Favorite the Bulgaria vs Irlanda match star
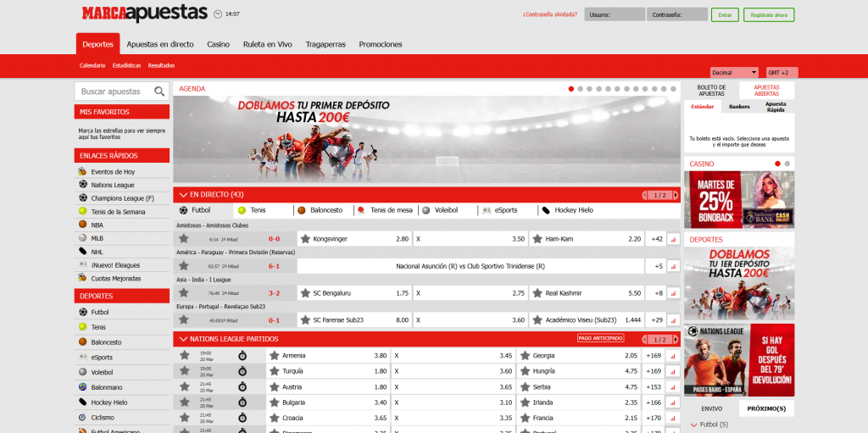Screen dimensions: 868x433 [x=184, y=402]
